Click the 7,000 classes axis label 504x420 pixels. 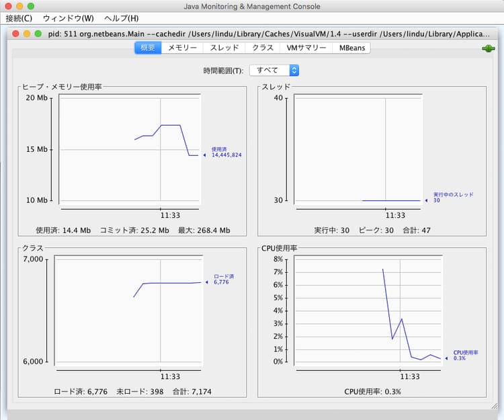[33, 259]
